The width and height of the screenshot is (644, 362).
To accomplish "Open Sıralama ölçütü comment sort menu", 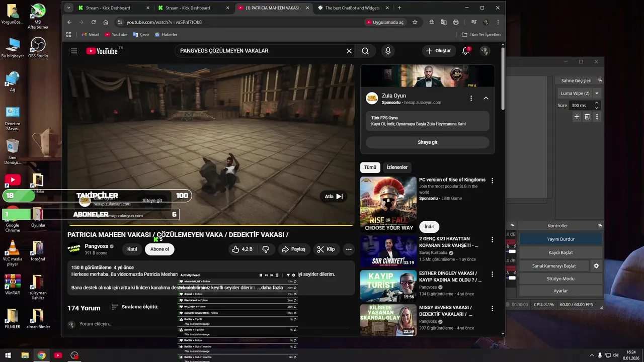I will (135, 307).
